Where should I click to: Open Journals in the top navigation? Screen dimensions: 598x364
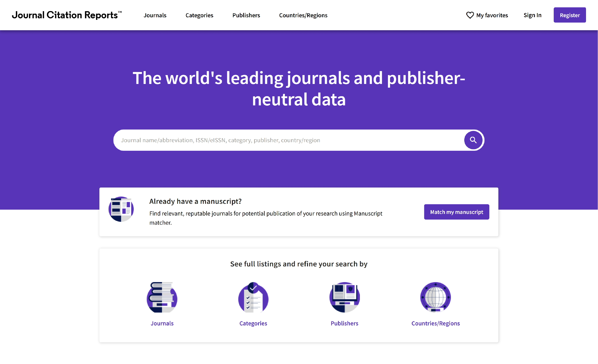pyautogui.click(x=155, y=15)
